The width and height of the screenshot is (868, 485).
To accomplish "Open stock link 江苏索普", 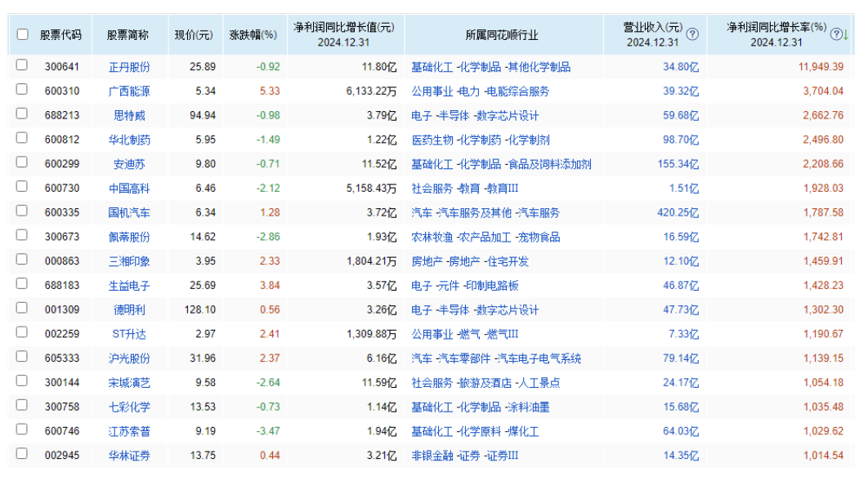I will (129, 432).
